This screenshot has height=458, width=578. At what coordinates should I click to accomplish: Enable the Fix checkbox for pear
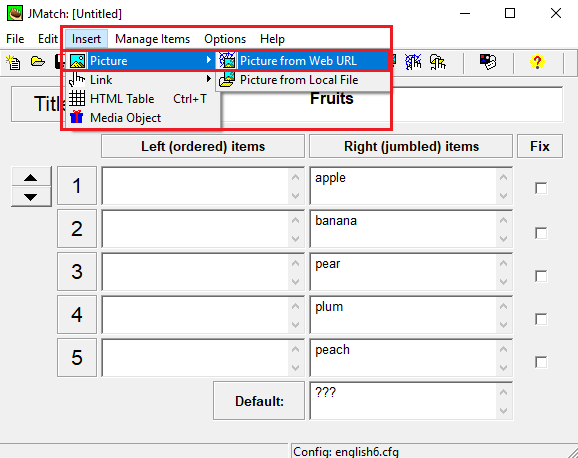[541, 276]
